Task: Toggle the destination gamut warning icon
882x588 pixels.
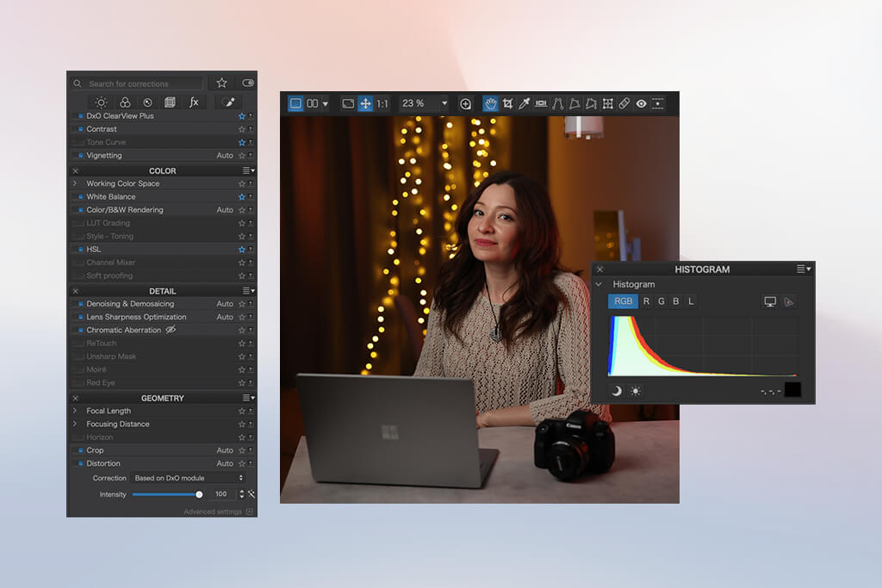Action: click(x=789, y=302)
